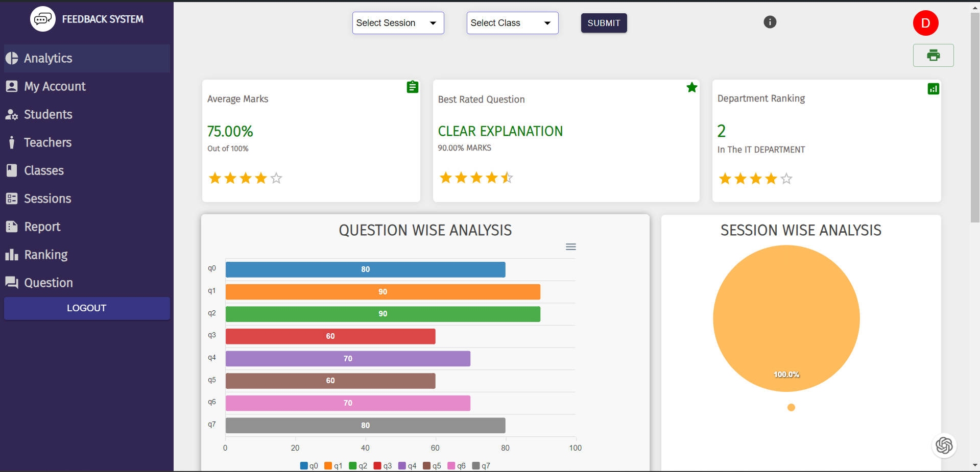Click the green star icon on Best Rated card
Image resolution: width=980 pixels, height=472 pixels.
coord(692,87)
